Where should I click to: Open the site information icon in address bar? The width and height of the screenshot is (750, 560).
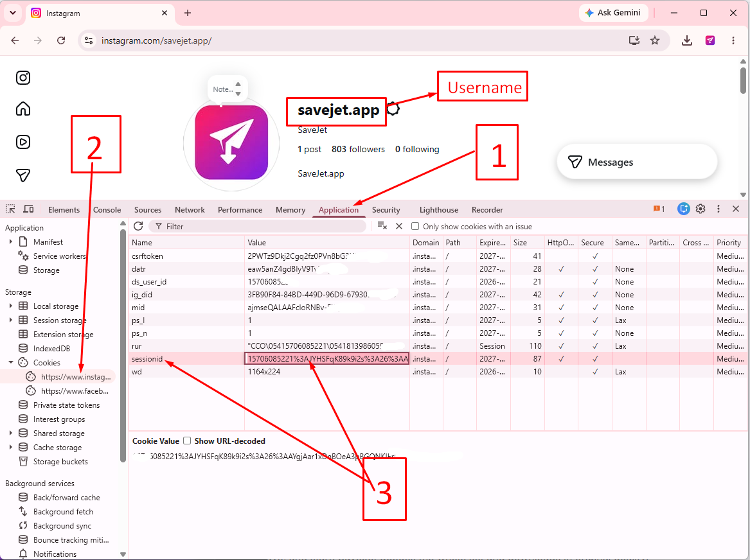(x=89, y=40)
